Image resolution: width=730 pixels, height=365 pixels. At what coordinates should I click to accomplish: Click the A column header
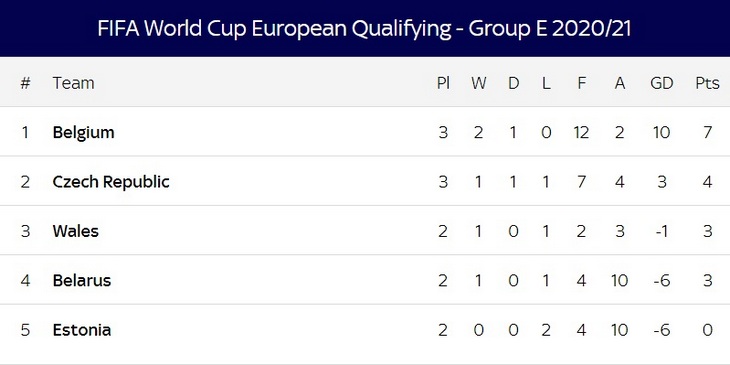pyautogui.click(x=620, y=83)
